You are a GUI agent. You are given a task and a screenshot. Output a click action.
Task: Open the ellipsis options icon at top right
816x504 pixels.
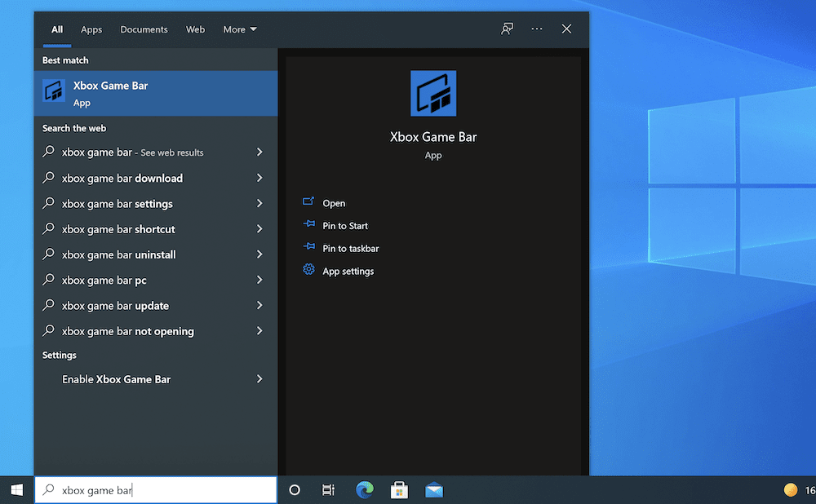(x=537, y=28)
